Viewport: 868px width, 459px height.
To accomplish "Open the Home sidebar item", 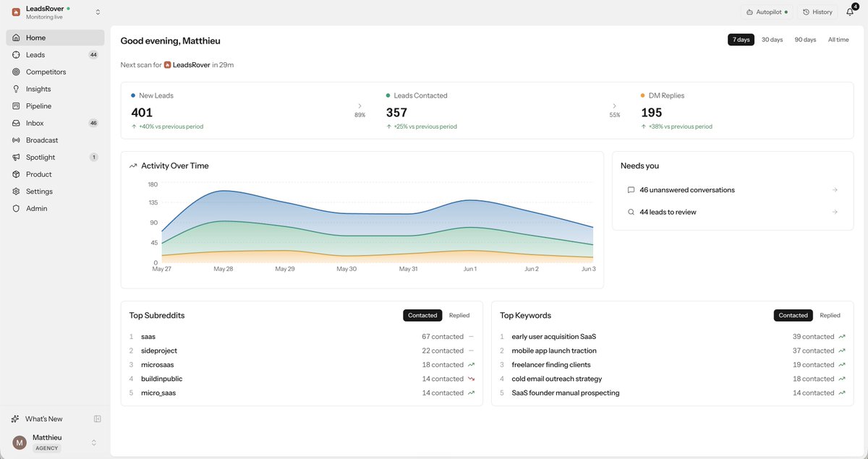I will tap(55, 38).
